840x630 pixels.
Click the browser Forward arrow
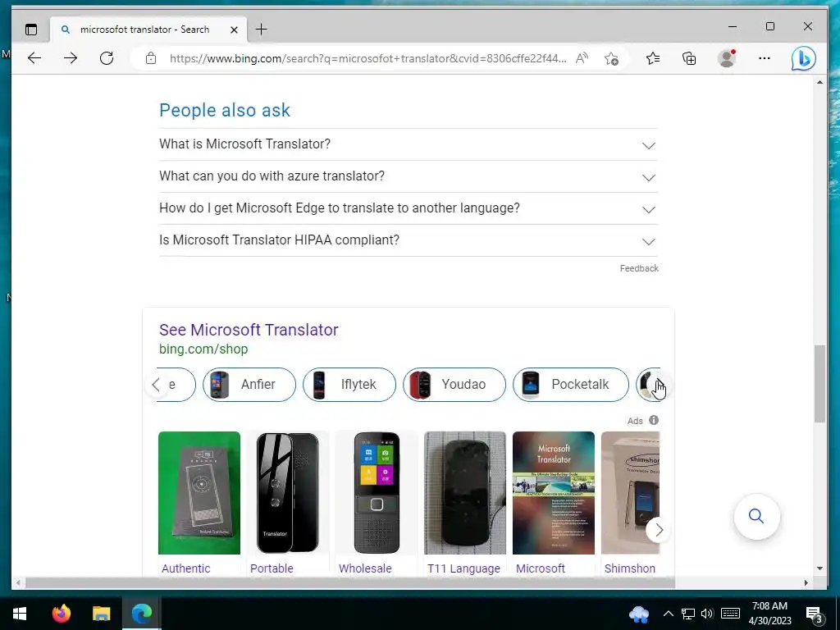tap(71, 58)
